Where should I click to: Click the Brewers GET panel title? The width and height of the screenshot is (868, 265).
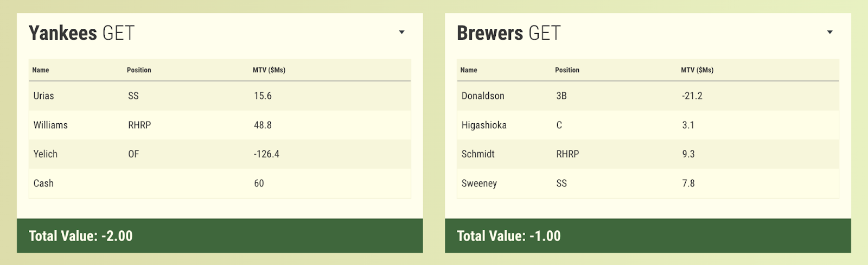click(509, 33)
